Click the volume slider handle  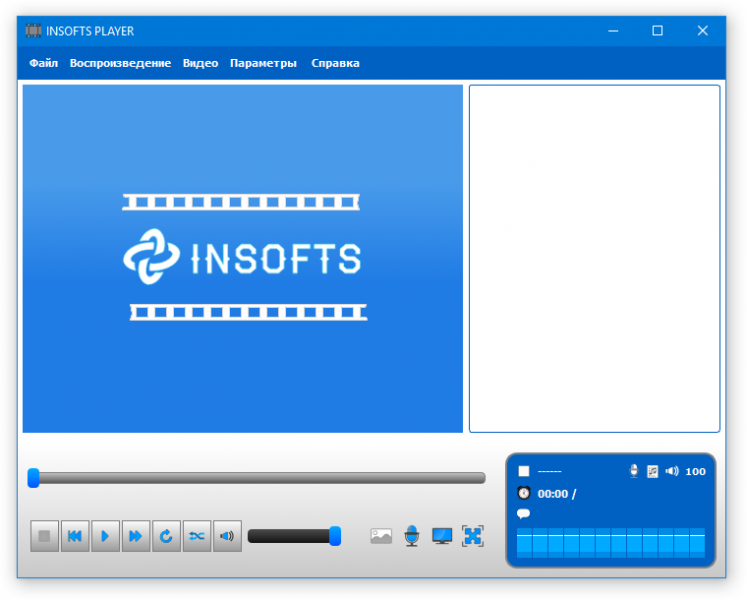(335, 536)
